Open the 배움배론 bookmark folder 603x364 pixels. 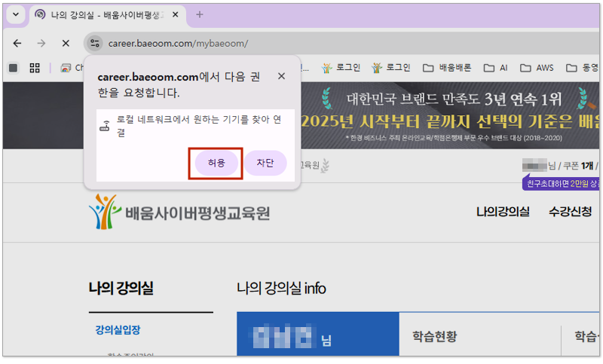pyautogui.click(x=447, y=68)
